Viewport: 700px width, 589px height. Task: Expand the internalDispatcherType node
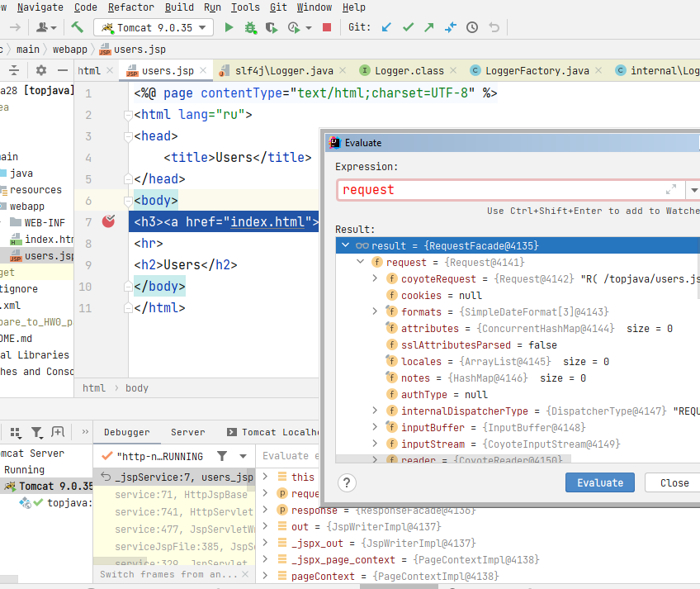click(x=375, y=411)
